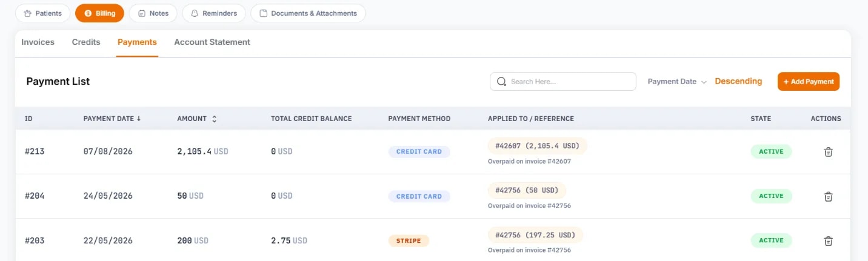This screenshot has height=261, width=868.
Task: Click the ID column header
Action: [x=28, y=119]
